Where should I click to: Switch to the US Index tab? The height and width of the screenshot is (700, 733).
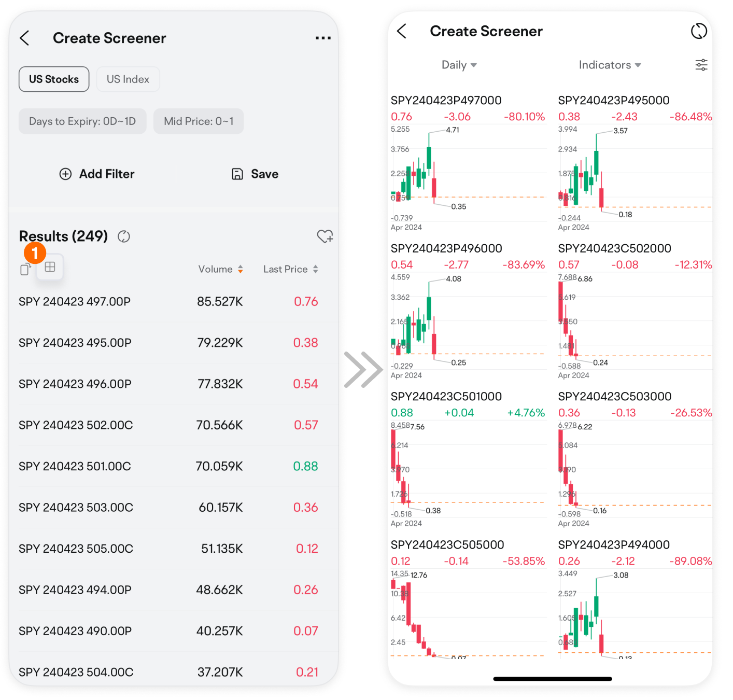[128, 79]
